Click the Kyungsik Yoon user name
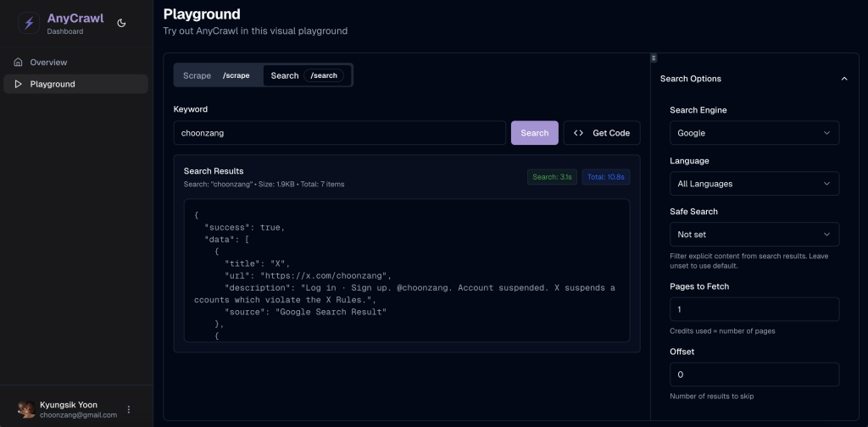This screenshot has width=868, height=427. point(69,404)
